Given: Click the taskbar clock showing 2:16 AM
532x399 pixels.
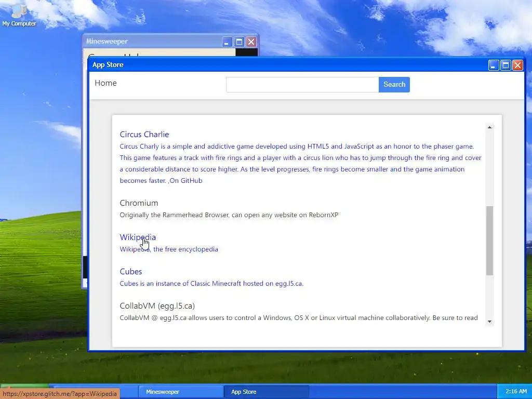Looking at the screenshot, I should 516,391.
